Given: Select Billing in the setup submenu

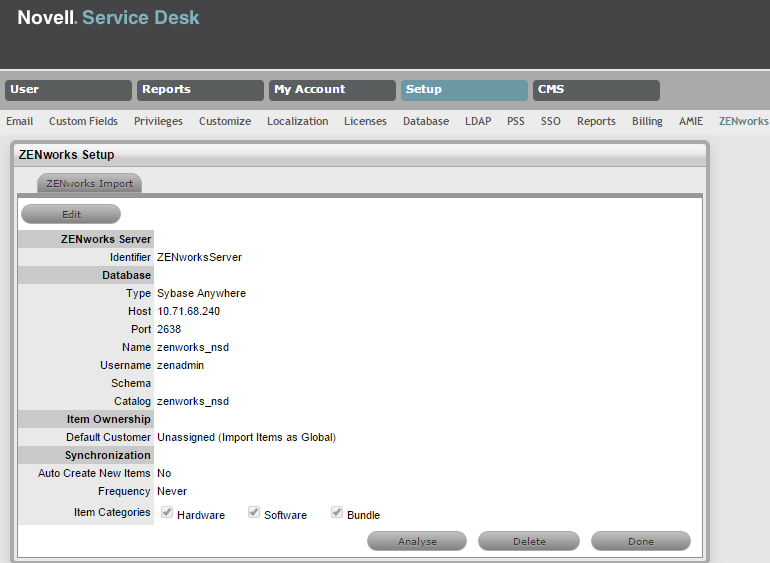Looking at the screenshot, I should pos(647,121).
